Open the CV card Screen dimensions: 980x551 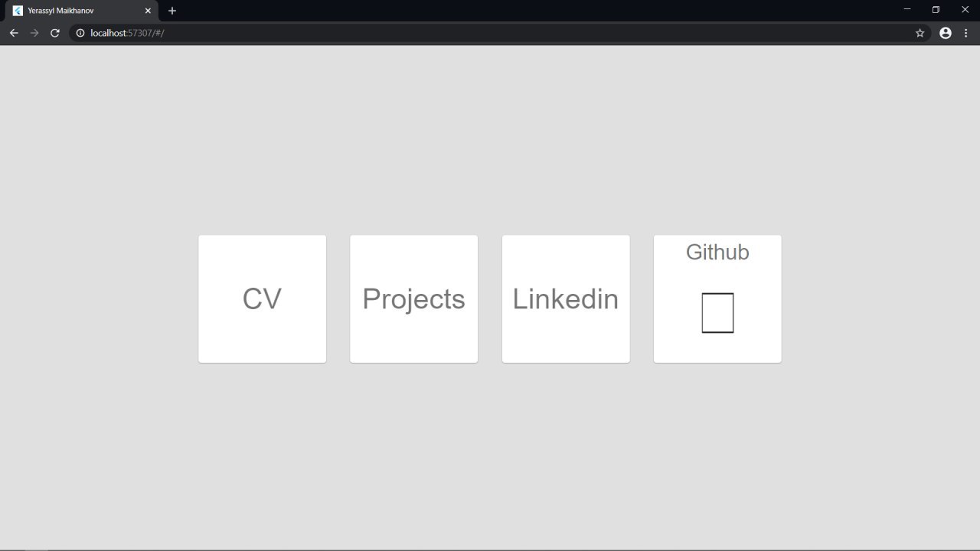click(262, 298)
